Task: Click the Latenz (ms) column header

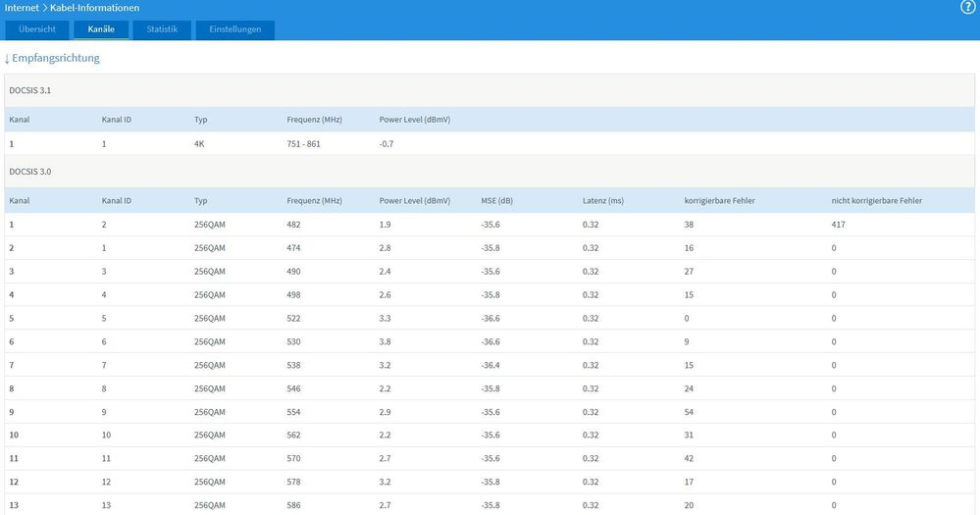Action: (x=603, y=200)
